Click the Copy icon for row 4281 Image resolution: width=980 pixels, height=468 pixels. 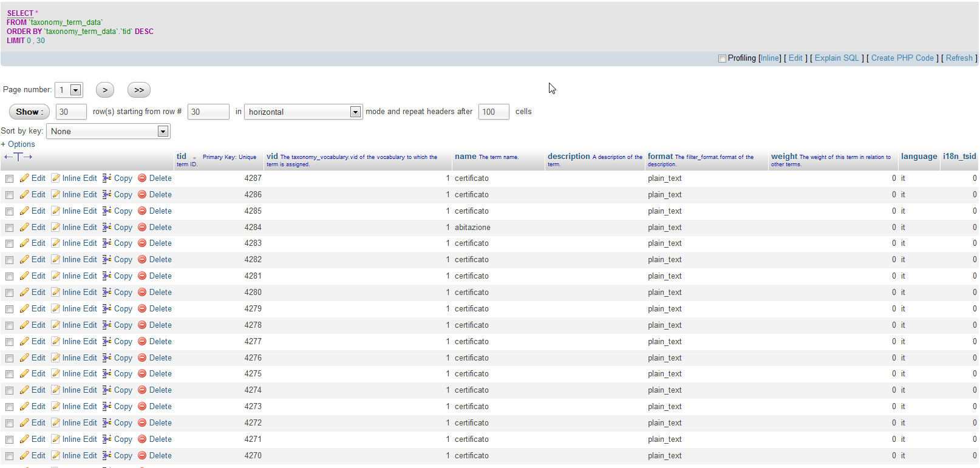(107, 276)
